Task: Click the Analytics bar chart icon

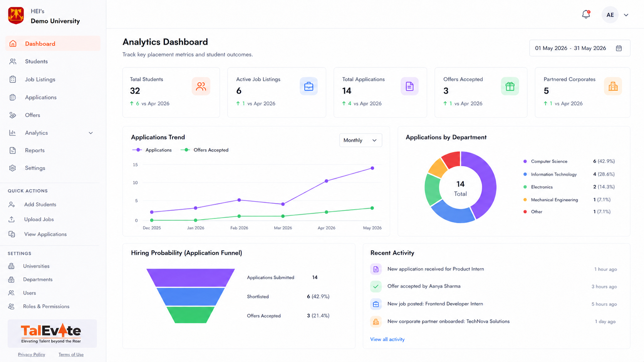Action: (13, 133)
